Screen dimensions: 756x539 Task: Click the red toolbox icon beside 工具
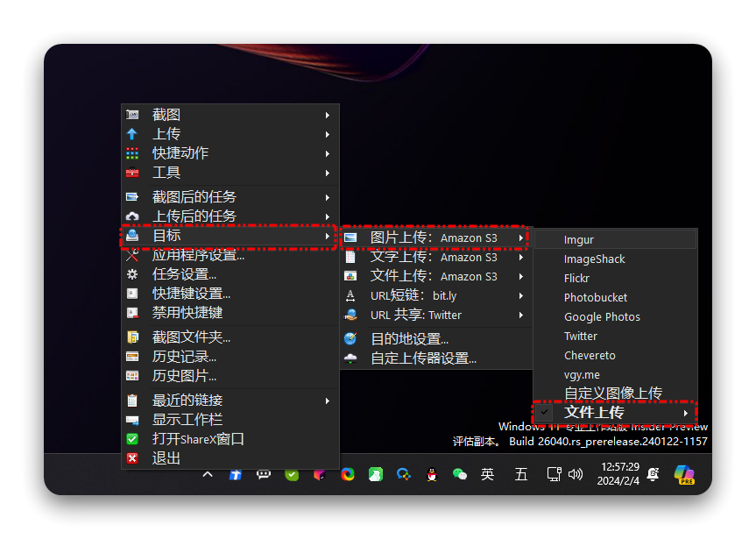pos(132,173)
